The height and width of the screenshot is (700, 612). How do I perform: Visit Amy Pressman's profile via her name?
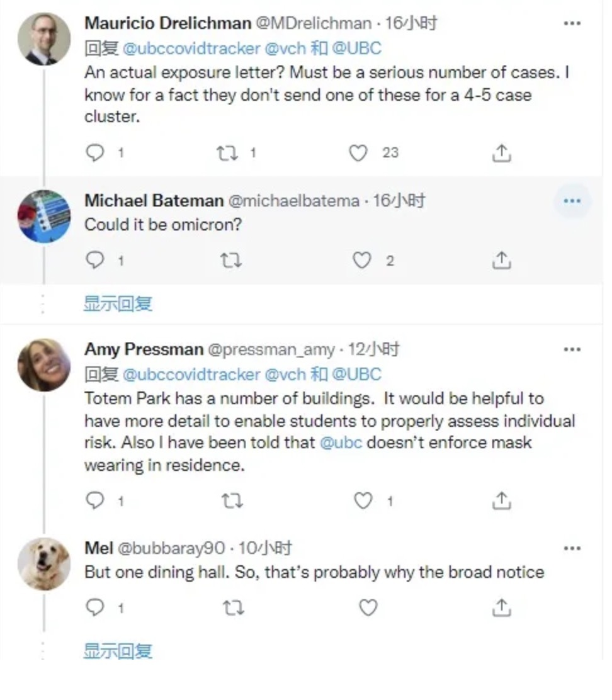[x=144, y=349]
